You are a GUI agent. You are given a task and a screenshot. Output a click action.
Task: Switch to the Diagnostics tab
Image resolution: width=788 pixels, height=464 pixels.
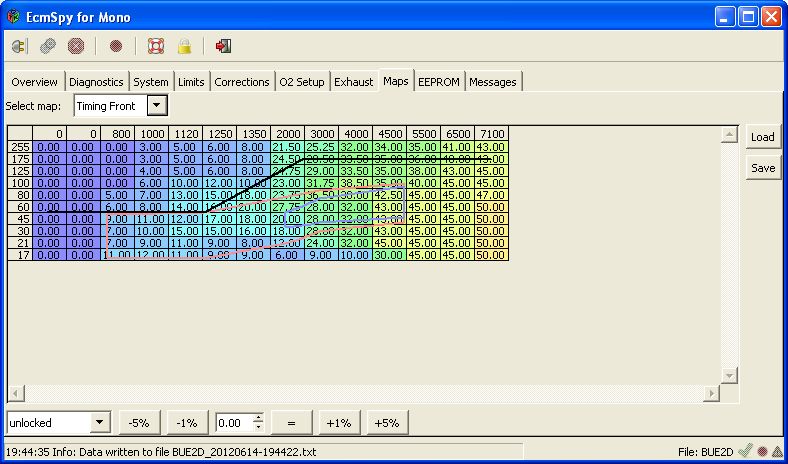pyautogui.click(x=97, y=82)
